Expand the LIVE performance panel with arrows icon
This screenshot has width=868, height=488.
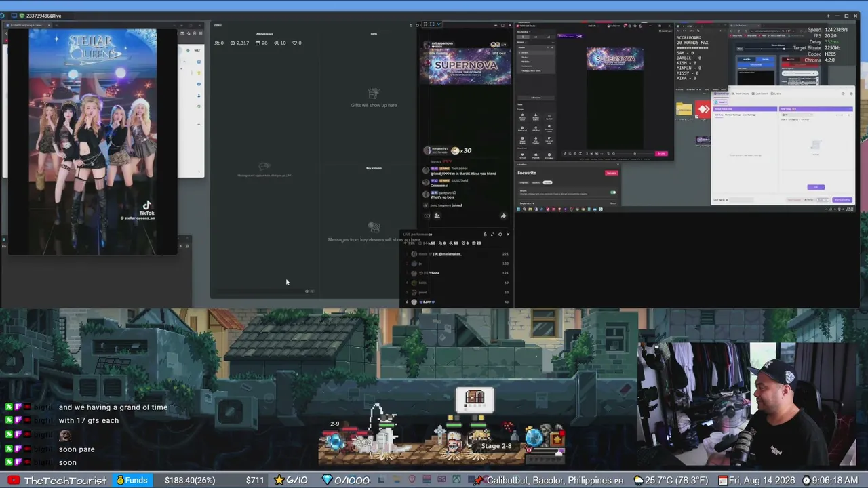pyautogui.click(x=492, y=235)
